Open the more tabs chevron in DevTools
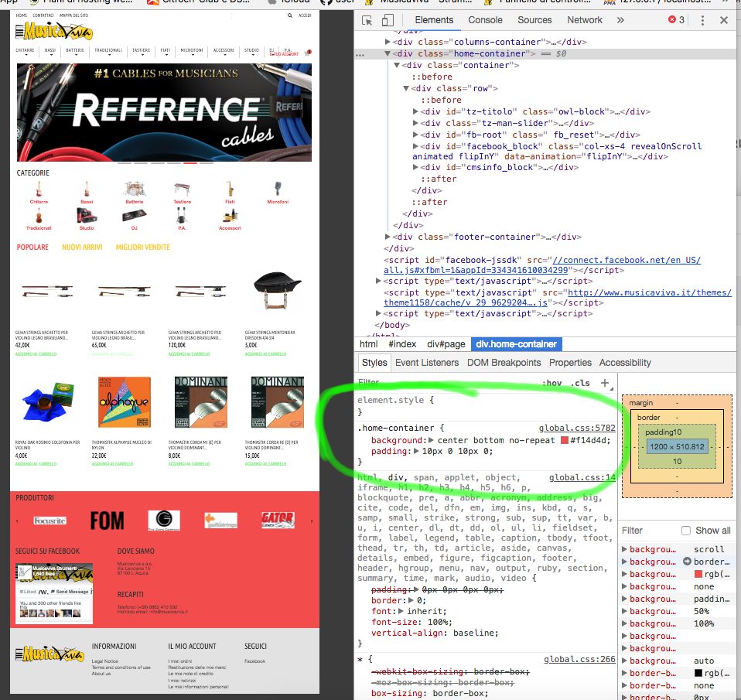 click(620, 20)
